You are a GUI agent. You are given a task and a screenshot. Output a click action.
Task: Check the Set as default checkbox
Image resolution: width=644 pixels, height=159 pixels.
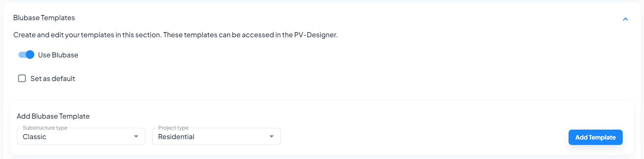pos(22,78)
